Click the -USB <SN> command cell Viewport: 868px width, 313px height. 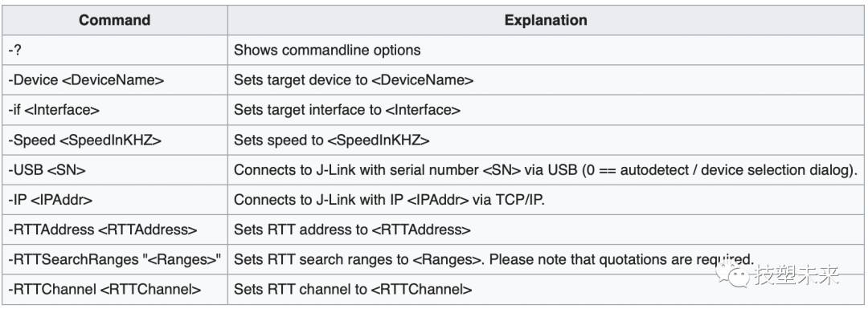[115, 170]
